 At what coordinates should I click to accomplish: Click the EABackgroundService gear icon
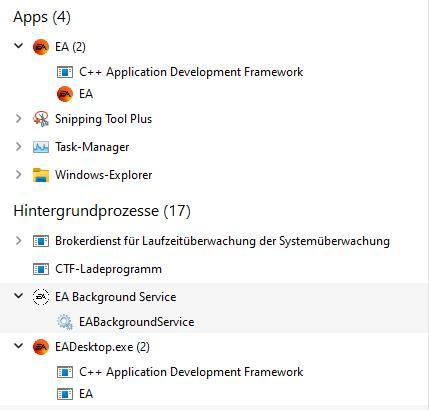click(65, 322)
